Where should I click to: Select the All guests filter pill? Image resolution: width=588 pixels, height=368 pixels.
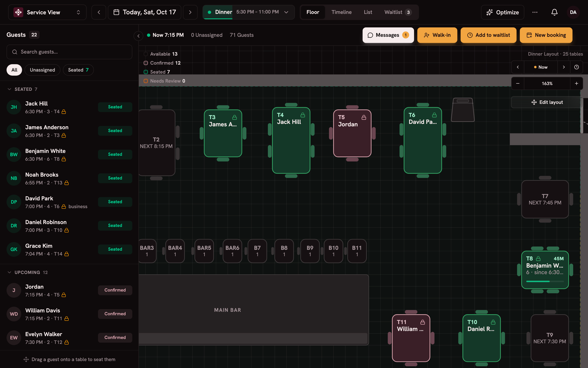tap(14, 70)
